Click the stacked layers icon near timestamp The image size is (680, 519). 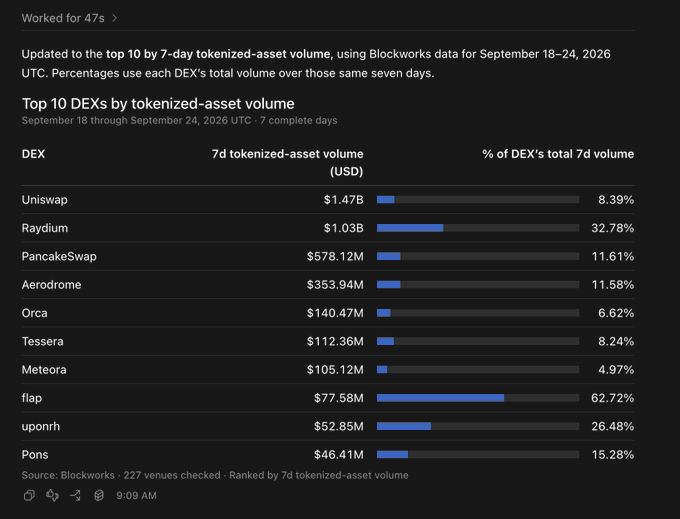[x=99, y=495]
